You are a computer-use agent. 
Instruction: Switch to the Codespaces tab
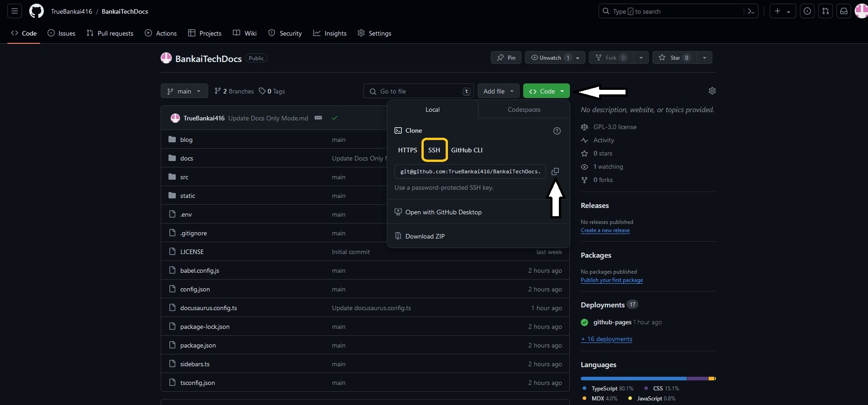coord(524,109)
